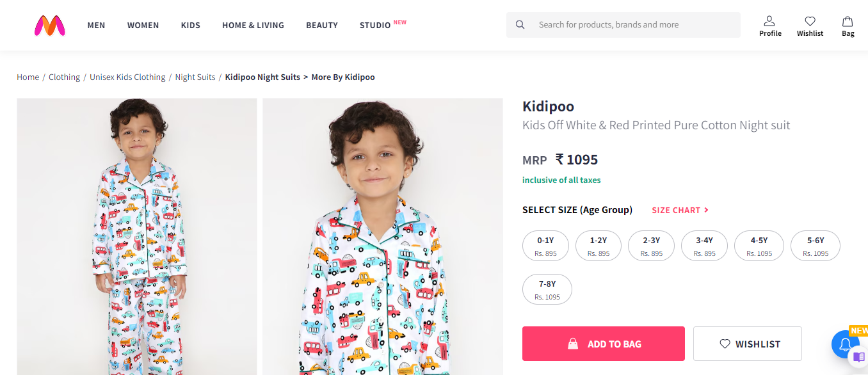Image resolution: width=868 pixels, height=375 pixels.
Task: Click the search magnifier icon
Action: [520, 25]
